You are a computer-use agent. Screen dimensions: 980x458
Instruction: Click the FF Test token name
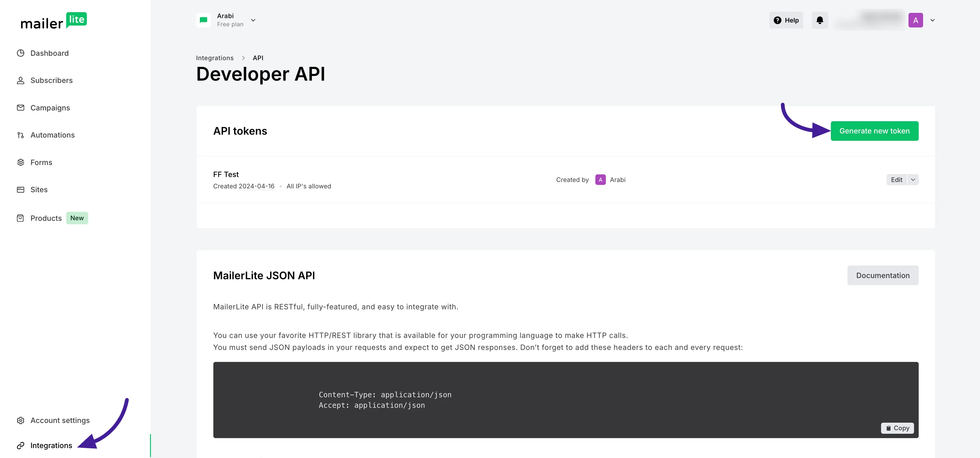[226, 174]
